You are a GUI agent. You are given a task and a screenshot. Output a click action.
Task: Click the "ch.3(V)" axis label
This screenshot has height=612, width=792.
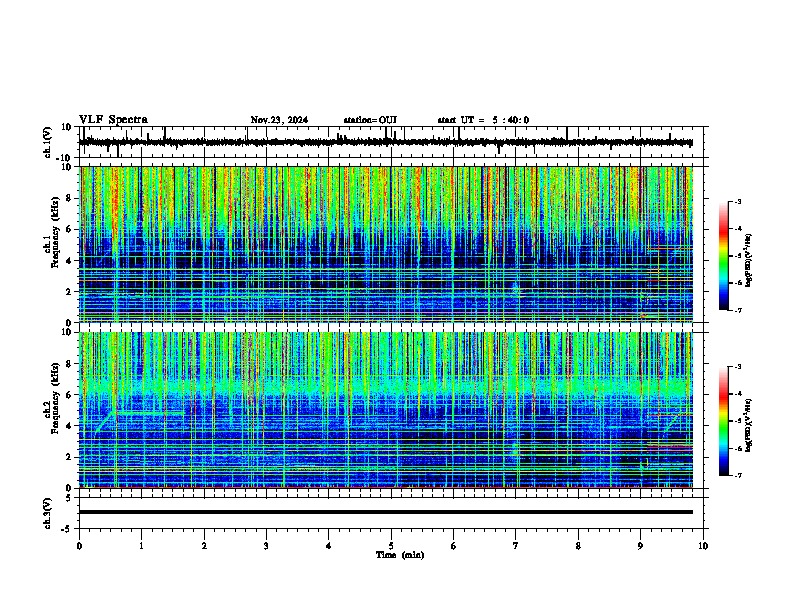click(x=49, y=513)
